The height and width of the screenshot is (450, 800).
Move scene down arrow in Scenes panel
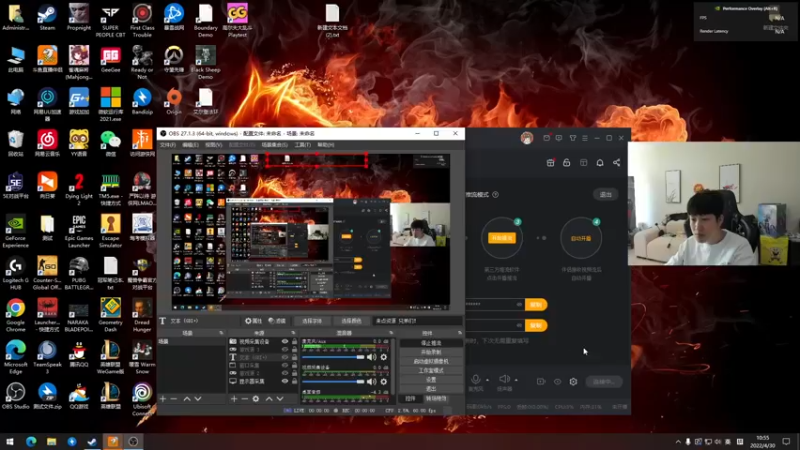(x=198, y=398)
